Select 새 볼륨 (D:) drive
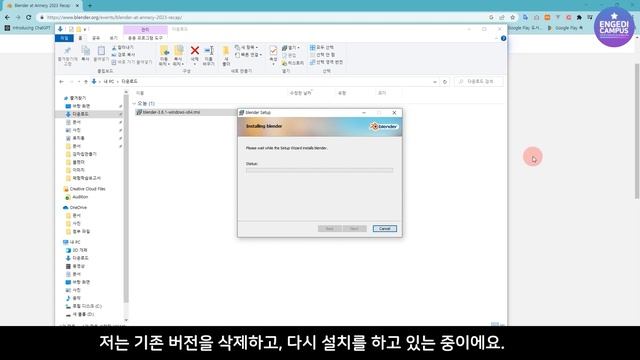 click(80, 314)
